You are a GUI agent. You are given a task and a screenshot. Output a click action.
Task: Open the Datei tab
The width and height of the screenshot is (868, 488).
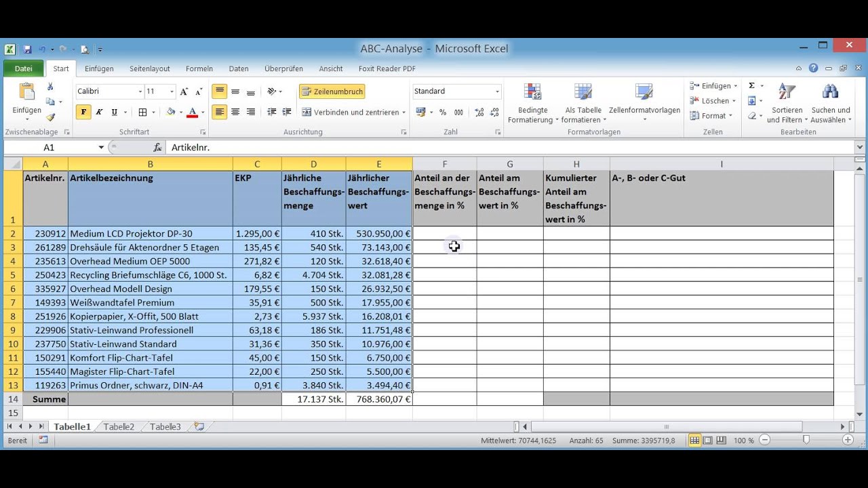[24, 68]
